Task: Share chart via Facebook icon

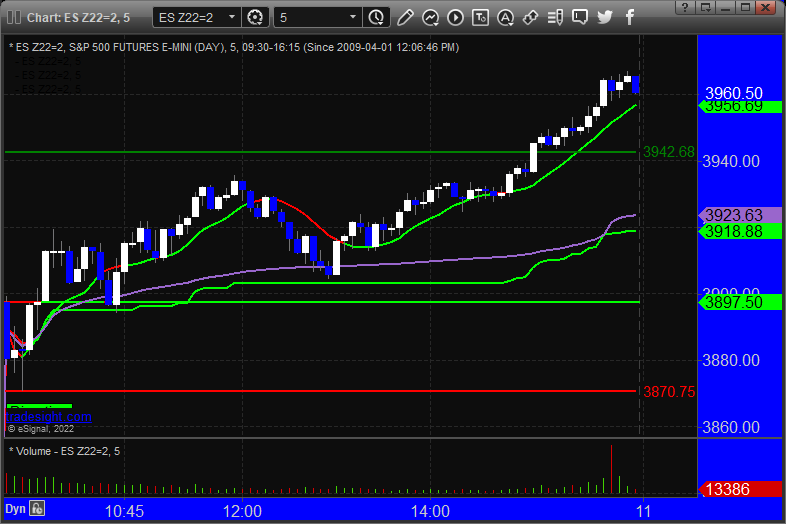Action: coord(630,18)
